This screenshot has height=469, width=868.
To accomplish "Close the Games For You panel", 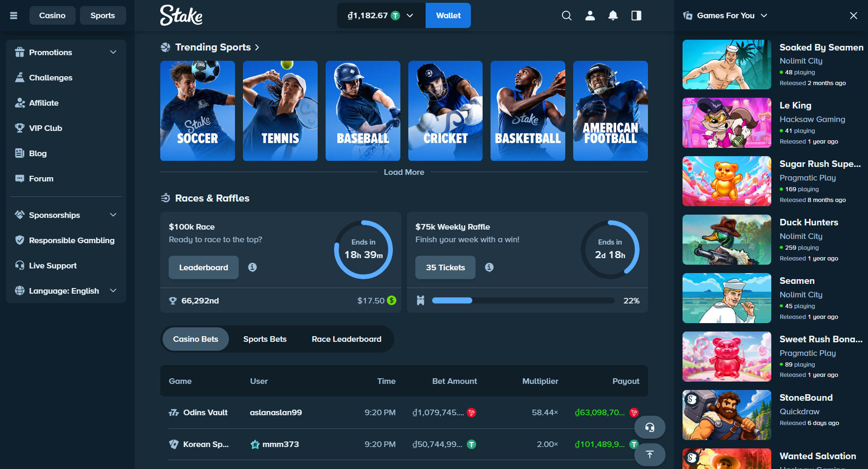I will tap(854, 15).
